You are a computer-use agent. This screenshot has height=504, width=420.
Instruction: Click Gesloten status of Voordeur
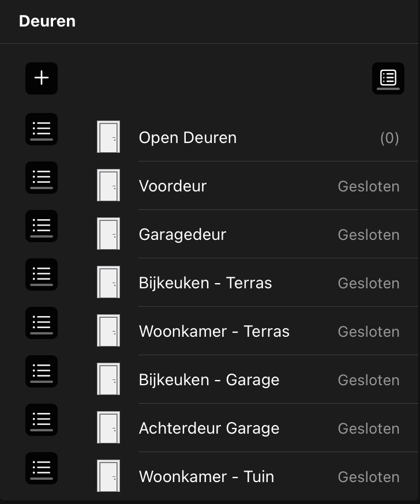coord(368,187)
